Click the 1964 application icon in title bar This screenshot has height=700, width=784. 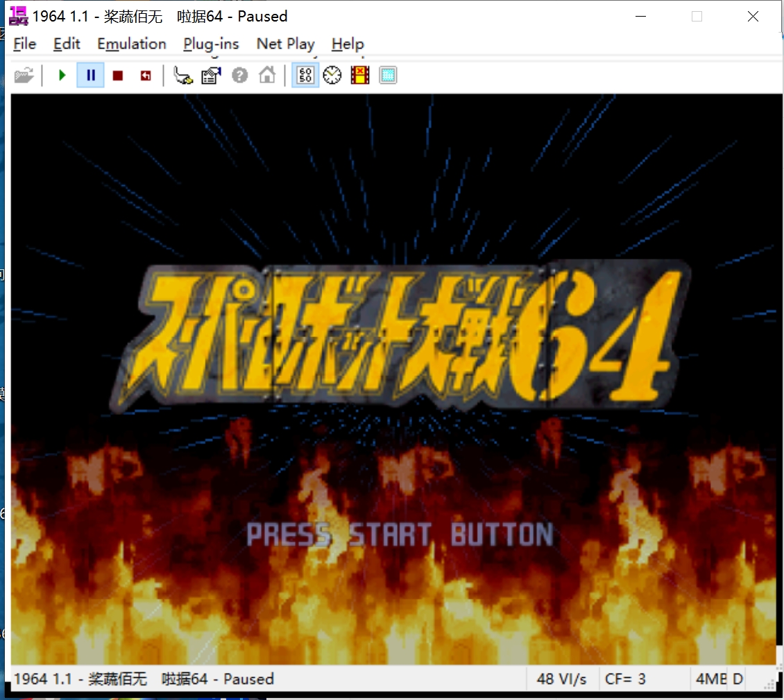click(x=19, y=16)
